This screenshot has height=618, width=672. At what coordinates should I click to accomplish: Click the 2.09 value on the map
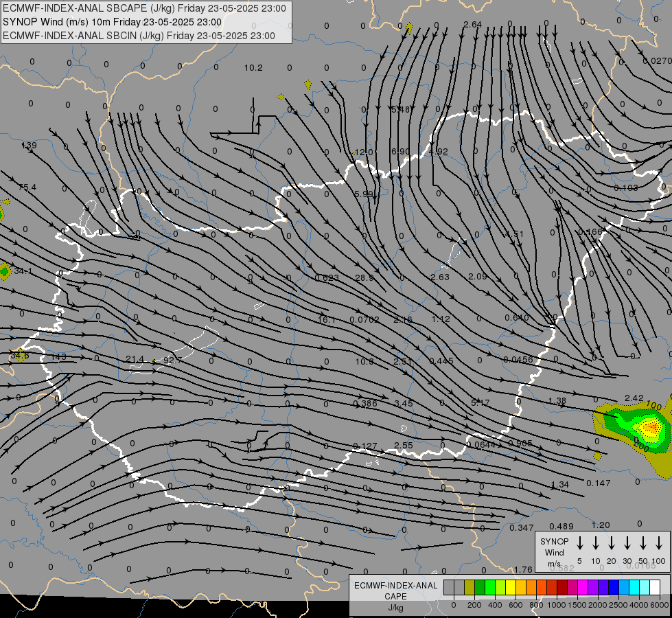(x=478, y=277)
